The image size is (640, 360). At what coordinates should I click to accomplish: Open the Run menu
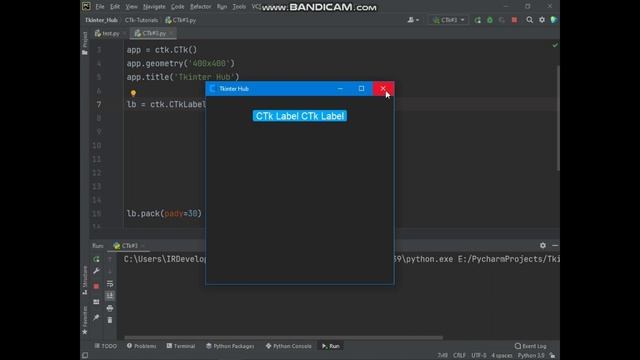[x=222, y=7]
